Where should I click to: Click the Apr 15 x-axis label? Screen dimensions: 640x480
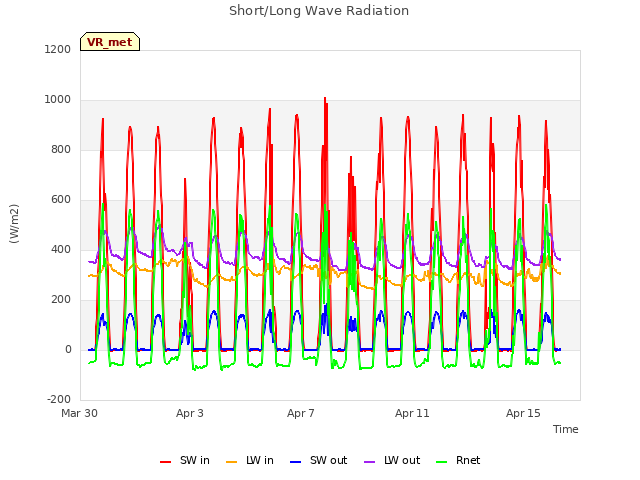click(x=523, y=413)
